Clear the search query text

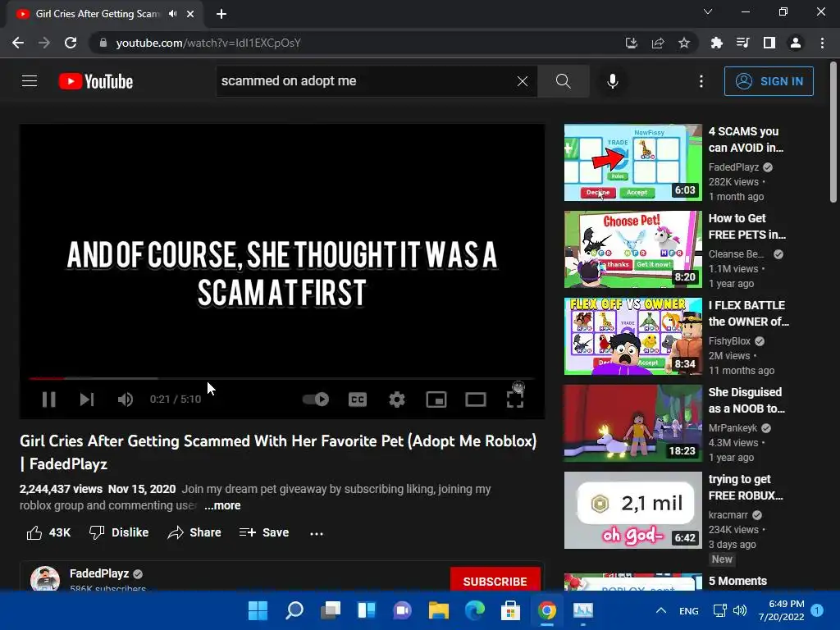(523, 81)
